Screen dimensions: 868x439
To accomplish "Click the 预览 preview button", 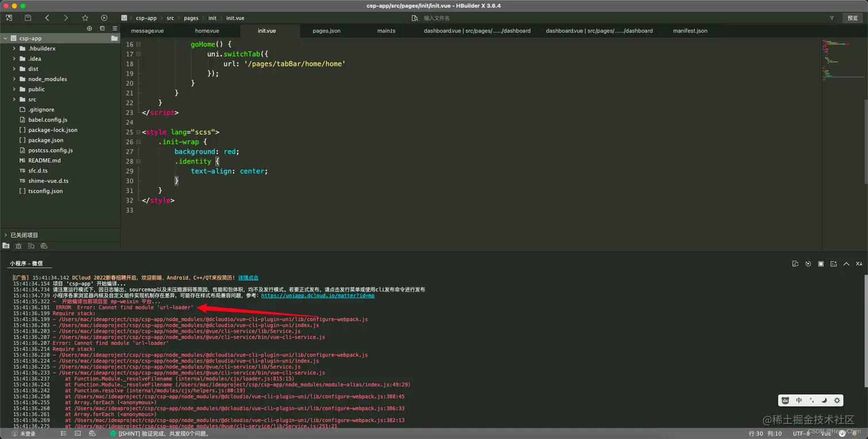I will (x=853, y=18).
